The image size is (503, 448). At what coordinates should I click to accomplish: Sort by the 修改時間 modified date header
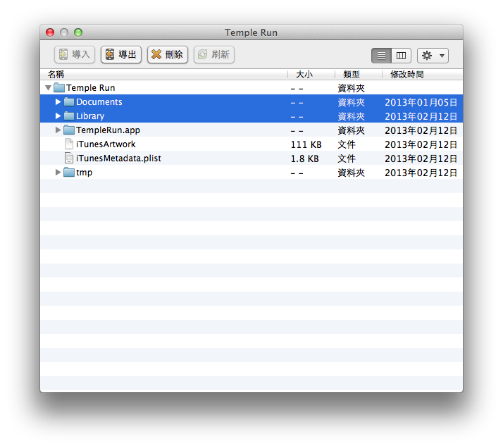coord(407,74)
